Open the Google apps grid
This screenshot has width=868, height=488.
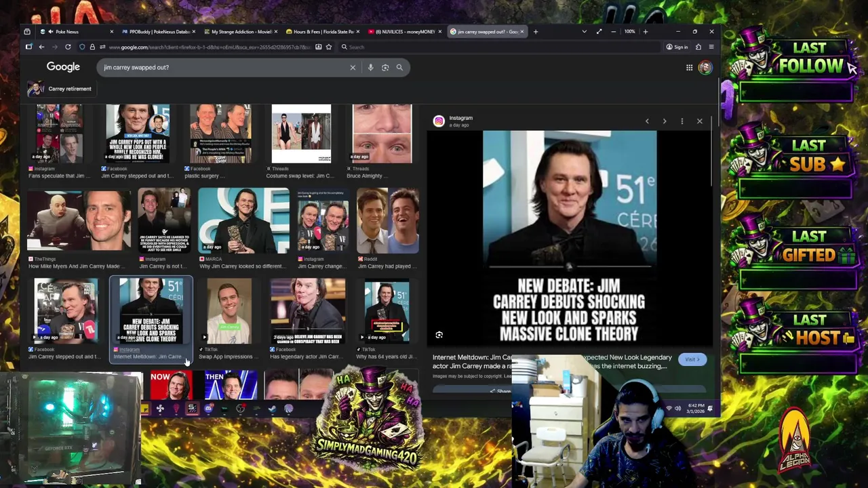coord(689,67)
